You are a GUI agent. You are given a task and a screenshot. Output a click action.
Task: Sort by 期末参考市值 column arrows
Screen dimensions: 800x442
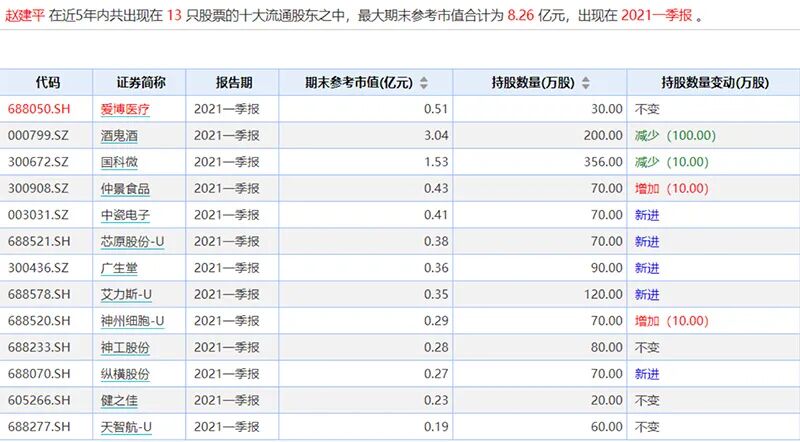[423, 83]
